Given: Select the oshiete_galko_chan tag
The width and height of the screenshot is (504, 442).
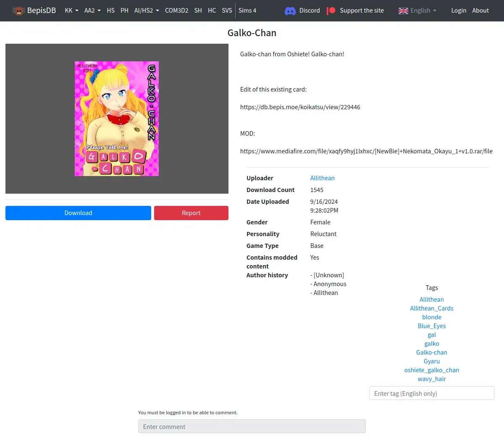Looking at the screenshot, I should 432,370.
